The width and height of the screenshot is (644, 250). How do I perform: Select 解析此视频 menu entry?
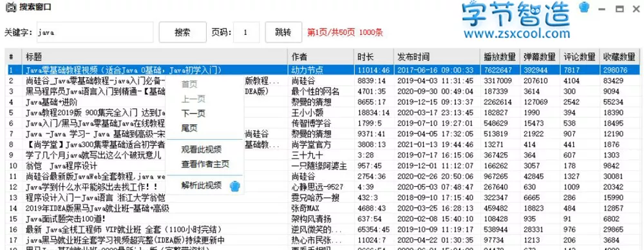click(201, 185)
